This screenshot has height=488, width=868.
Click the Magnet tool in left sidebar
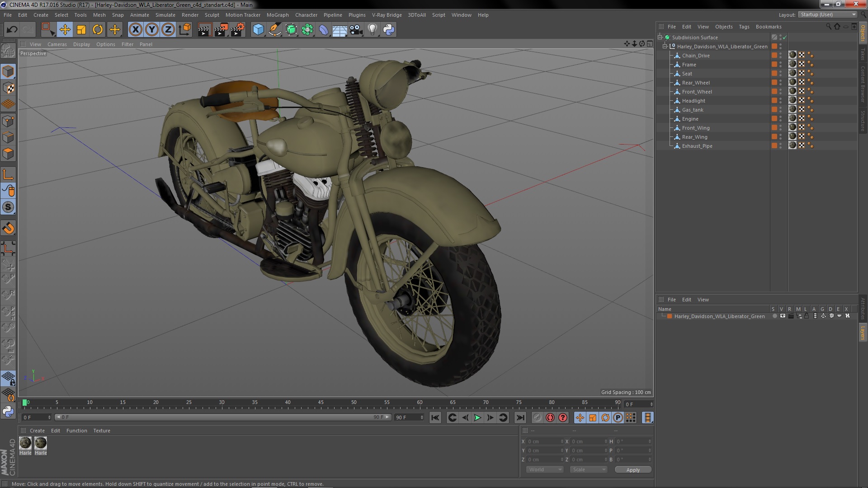(8, 228)
